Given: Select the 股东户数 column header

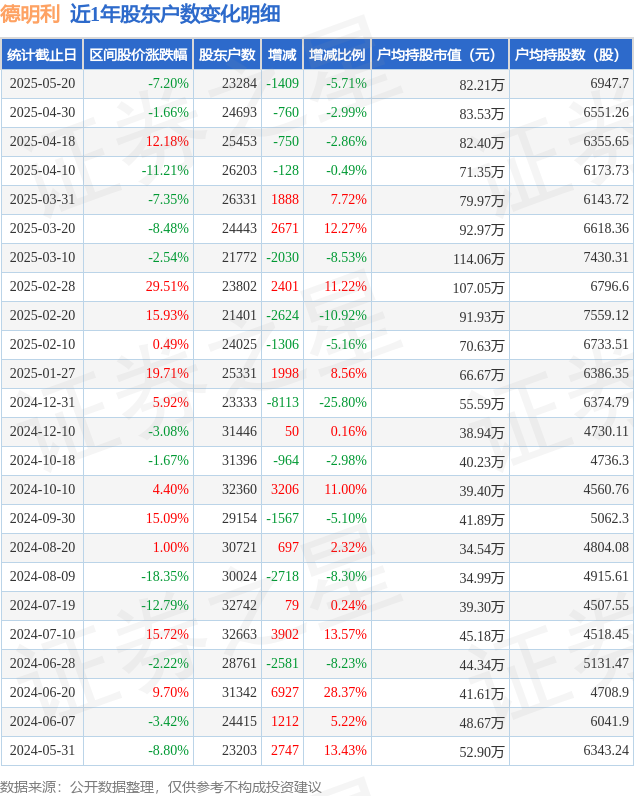Looking at the screenshot, I should [x=227, y=54].
